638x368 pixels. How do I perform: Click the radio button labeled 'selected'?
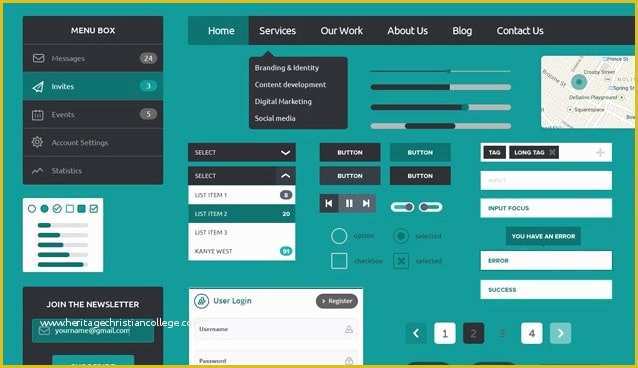pos(401,236)
